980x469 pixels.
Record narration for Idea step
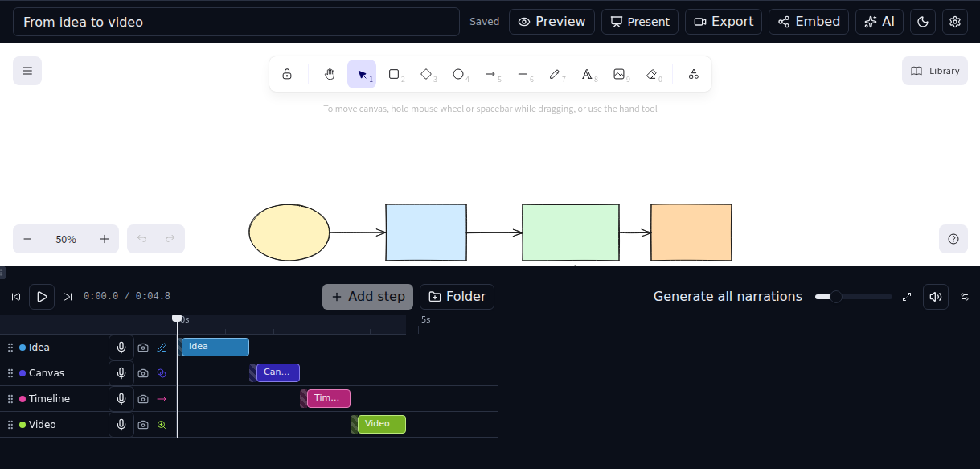[121, 348]
